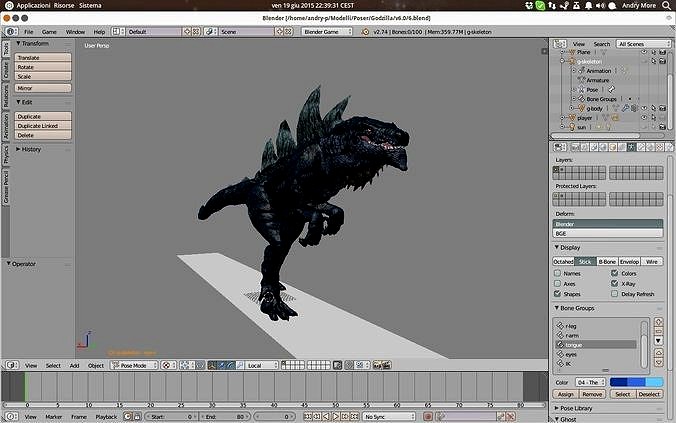Open the Local orientation dropdown
Screen dimensions: 676x423
coord(262,365)
